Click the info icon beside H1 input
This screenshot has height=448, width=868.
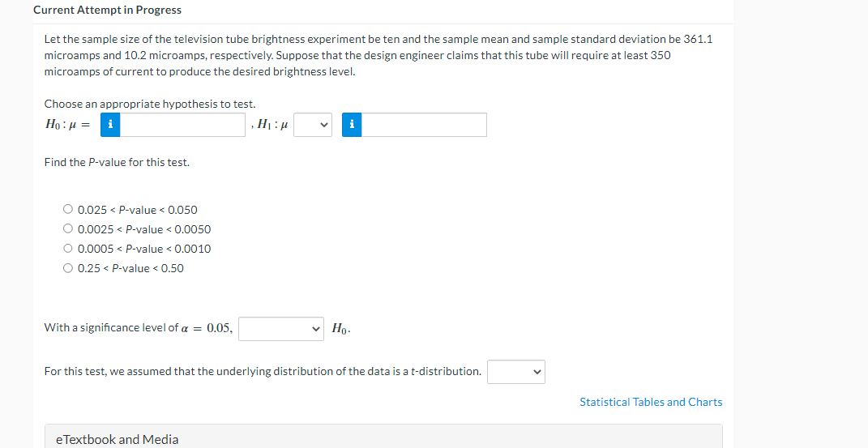(352, 125)
